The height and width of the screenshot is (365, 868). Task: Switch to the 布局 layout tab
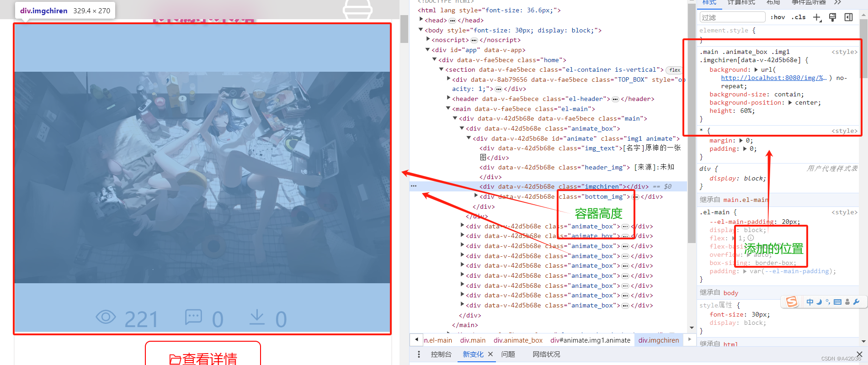[773, 2]
